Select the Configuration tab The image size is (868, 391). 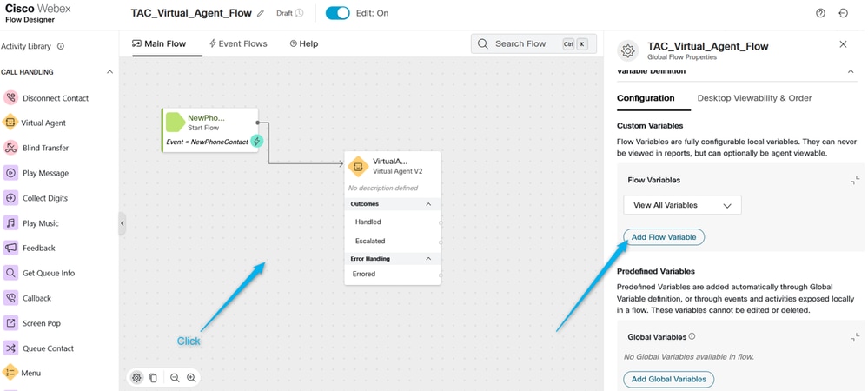point(646,98)
